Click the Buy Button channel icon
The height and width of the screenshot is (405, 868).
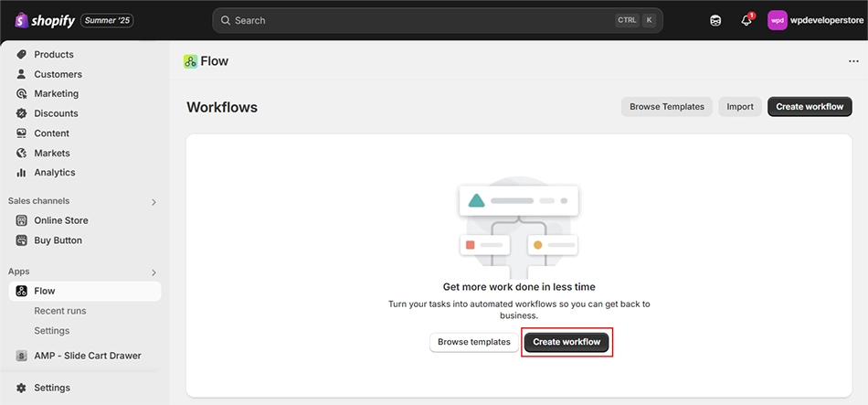22,240
